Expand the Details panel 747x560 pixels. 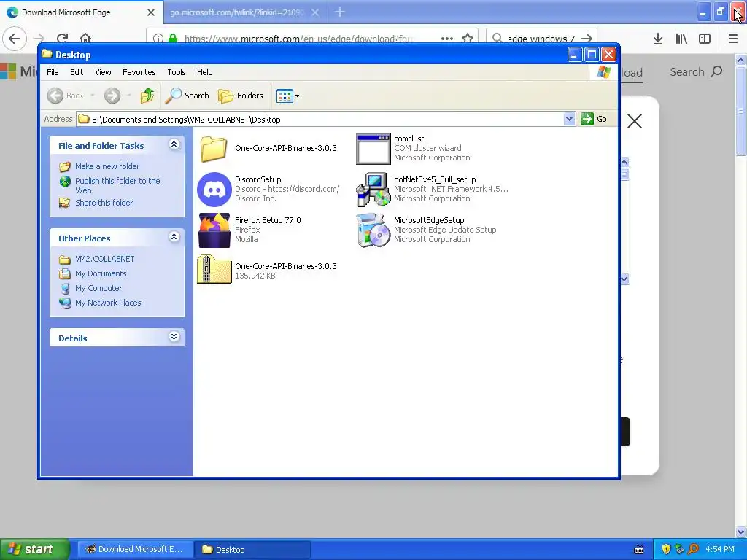174,337
